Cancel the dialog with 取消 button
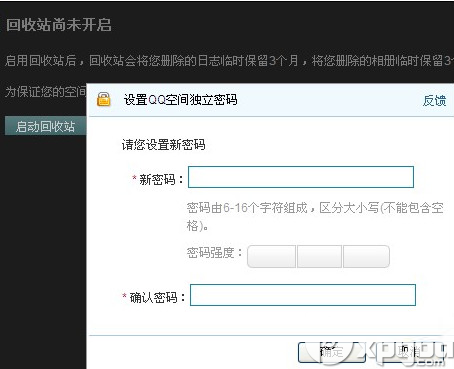Screen dimensions: 454x369 point(410,352)
